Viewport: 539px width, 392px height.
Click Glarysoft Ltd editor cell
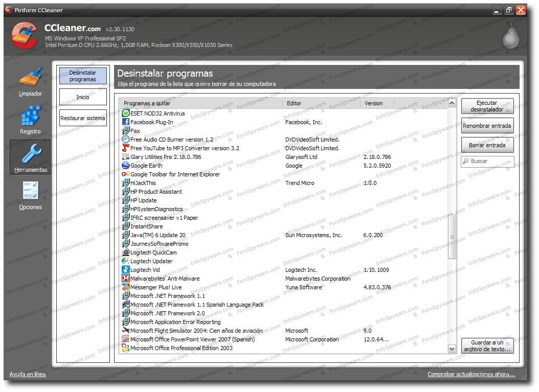(301, 157)
